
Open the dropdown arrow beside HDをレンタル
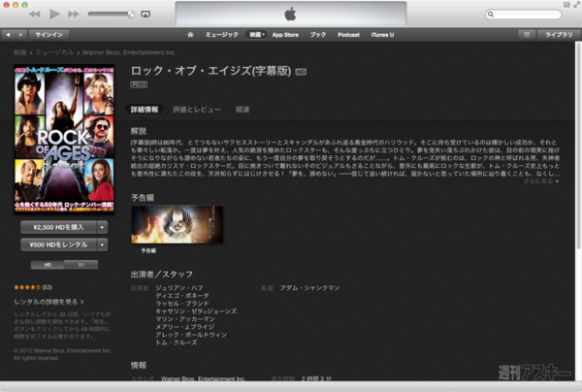click(x=102, y=245)
